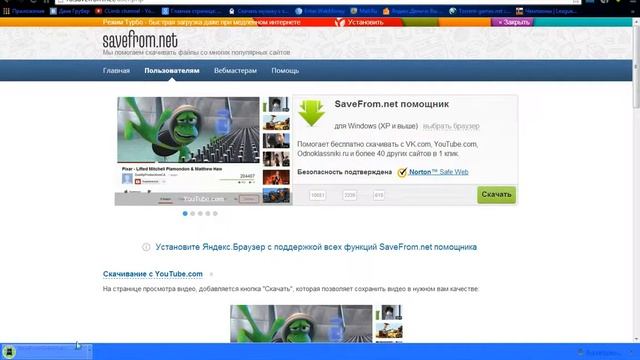Open the all downloads link in the download bar
Viewport: 640px width, 360px height.
pyautogui.click(x=599, y=352)
